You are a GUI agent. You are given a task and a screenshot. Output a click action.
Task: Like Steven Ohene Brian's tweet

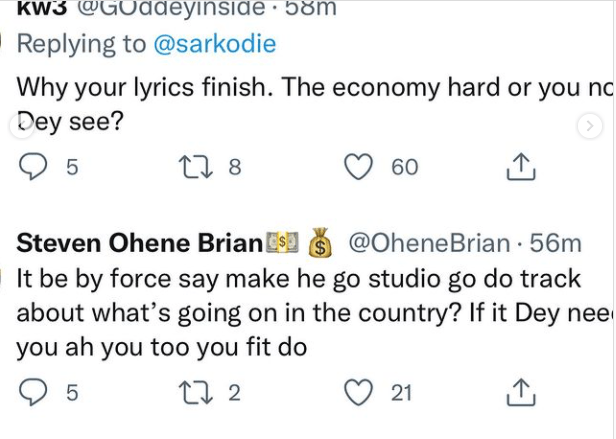[x=358, y=393]
